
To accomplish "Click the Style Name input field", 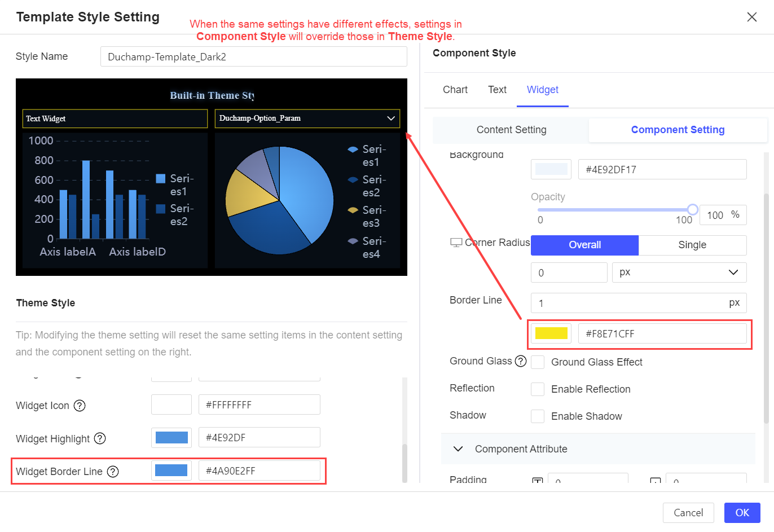I will [x=254, y=56].
